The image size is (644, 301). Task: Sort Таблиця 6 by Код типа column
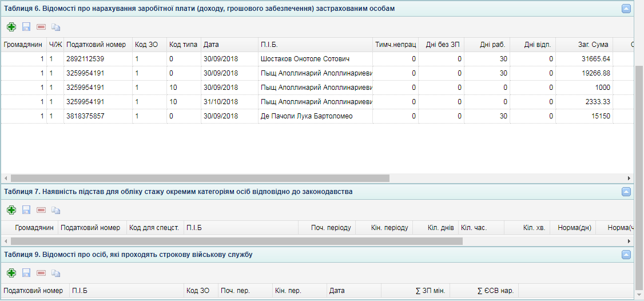pos(184,45)
